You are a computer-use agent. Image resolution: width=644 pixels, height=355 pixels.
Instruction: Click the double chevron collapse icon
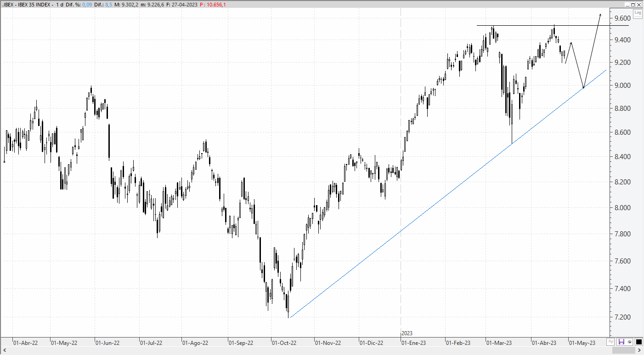(x=611, y=342)
